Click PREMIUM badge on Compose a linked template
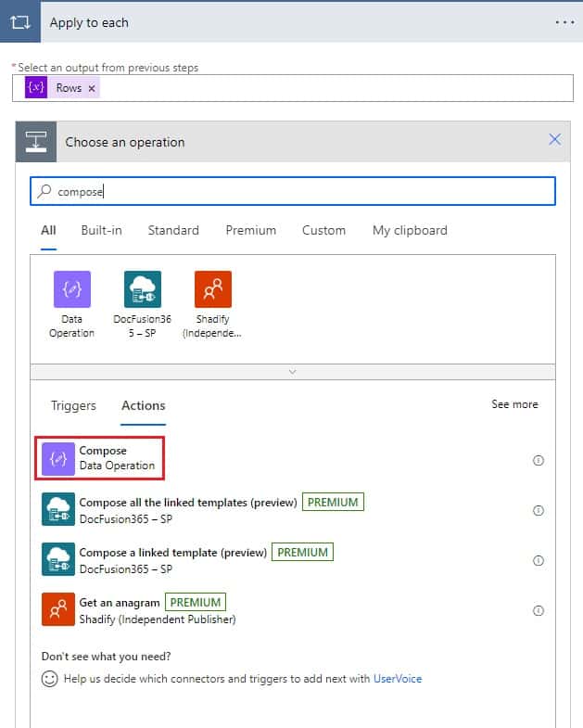The image size is (583, 728). [x=302, y=552]
